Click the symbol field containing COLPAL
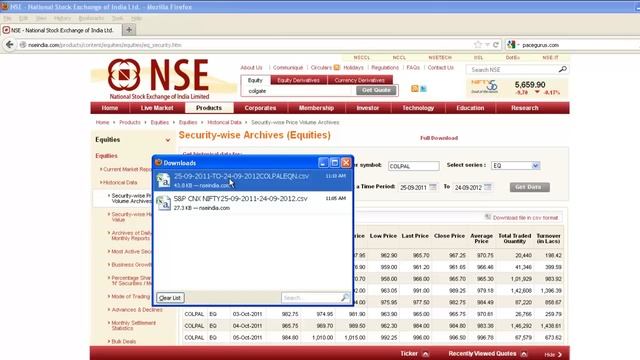Viewport: 640px width, 360px height. (413, 166)
